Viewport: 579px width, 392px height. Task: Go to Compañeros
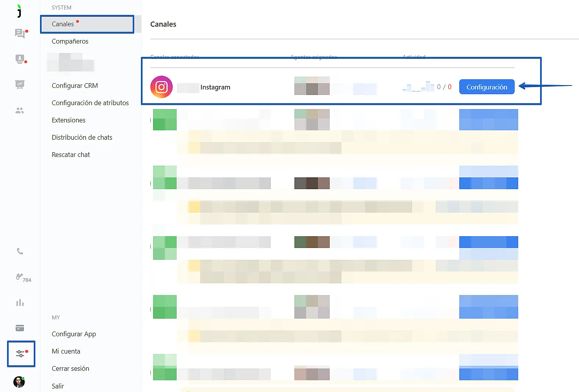click(70, 41)
